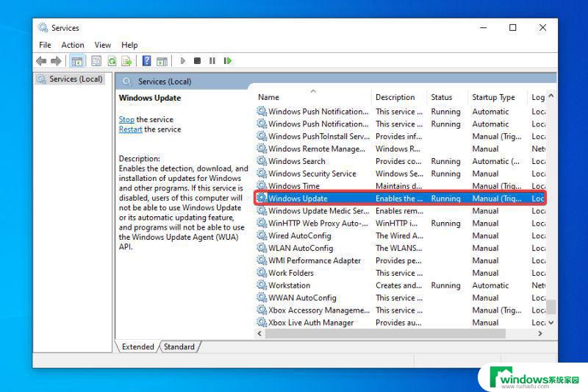Click Running status of Workstation row

[445, 285]
